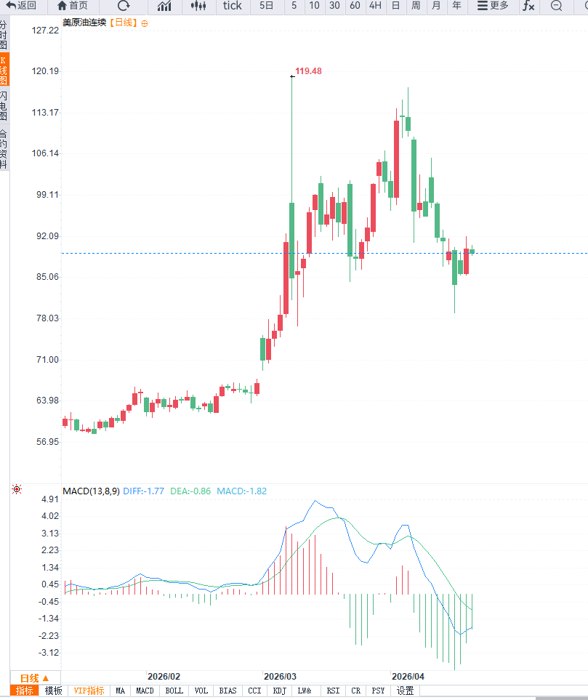
Task: Click the red sun indicator icon beside MACD
Action: point(17,489)
